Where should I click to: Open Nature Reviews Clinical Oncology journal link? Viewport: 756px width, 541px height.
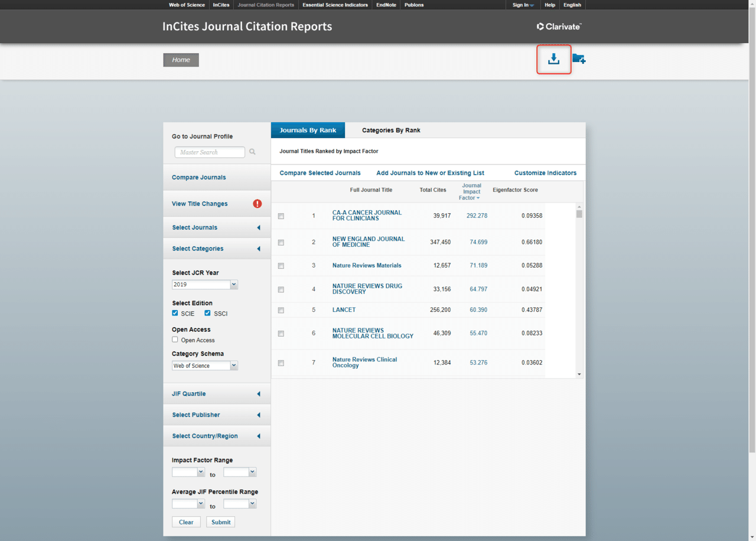pos(364,363)
